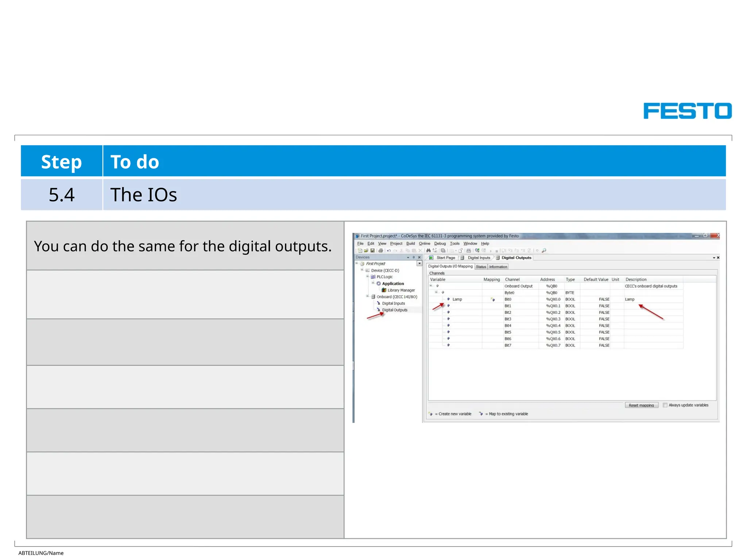The width and height of the screenshot is (747, 560).
Task: Collapse the Application tree node
Action: [373, 283]
